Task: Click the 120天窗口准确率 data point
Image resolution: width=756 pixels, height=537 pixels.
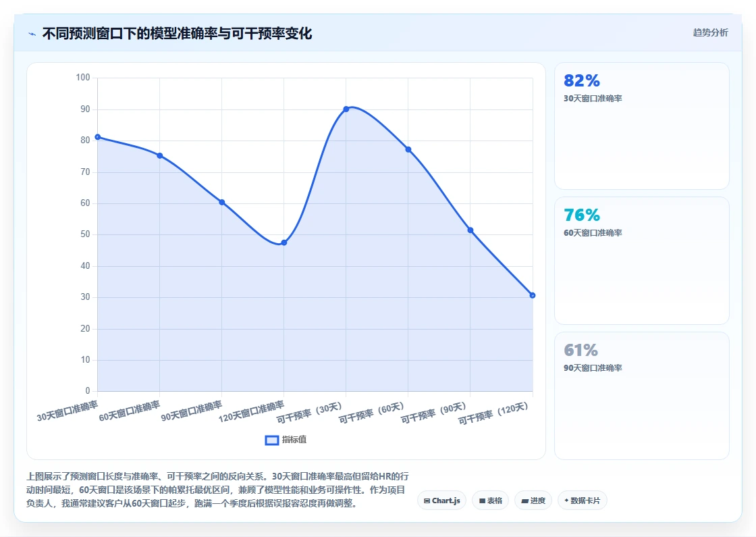Action: pyautogui.click(x=284, y=242)
